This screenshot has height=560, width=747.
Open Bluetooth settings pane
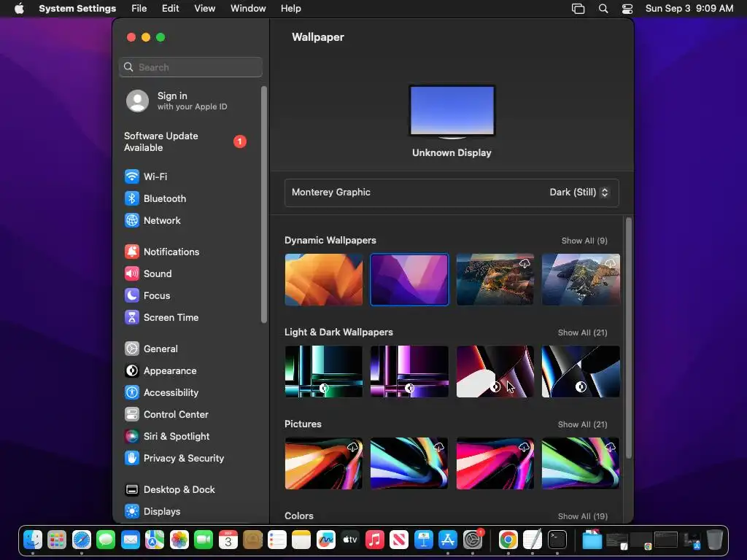pyautogui.click(x=155, y=198)
